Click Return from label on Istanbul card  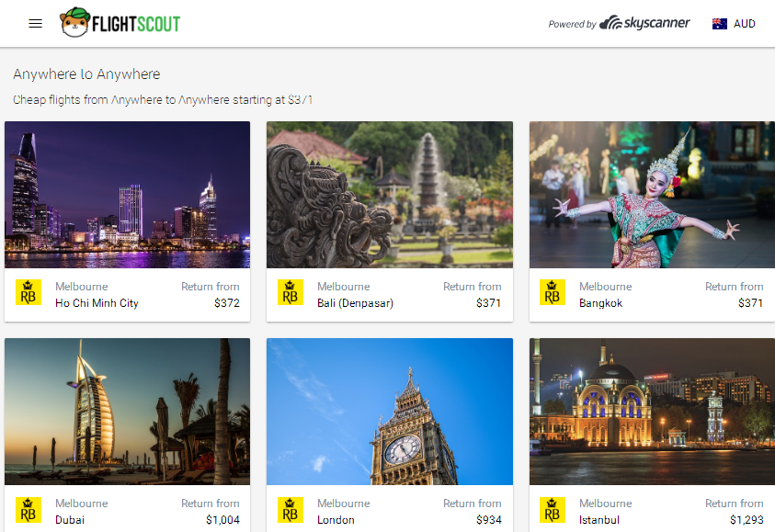734,504
